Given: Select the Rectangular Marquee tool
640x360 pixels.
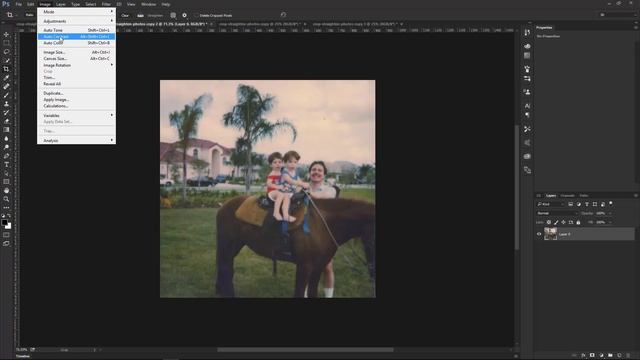Looking at the screenshot, I should (6, 43).
